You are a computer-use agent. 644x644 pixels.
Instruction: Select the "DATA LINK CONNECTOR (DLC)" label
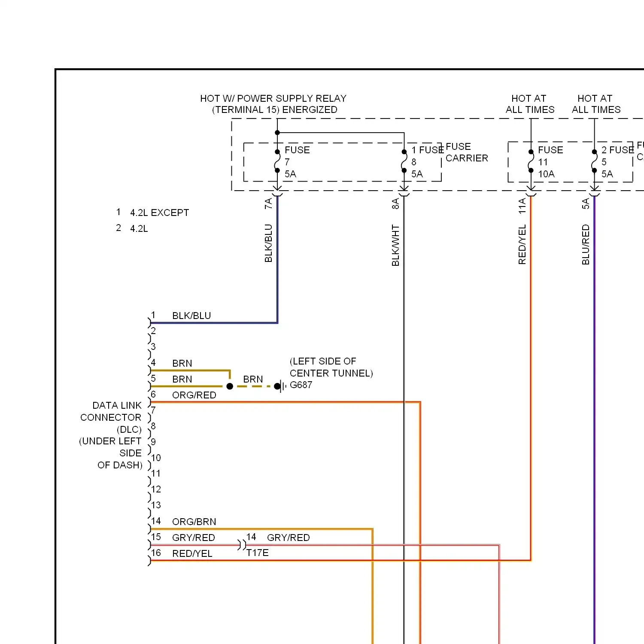pyautogui.click(x=111, y=417)
